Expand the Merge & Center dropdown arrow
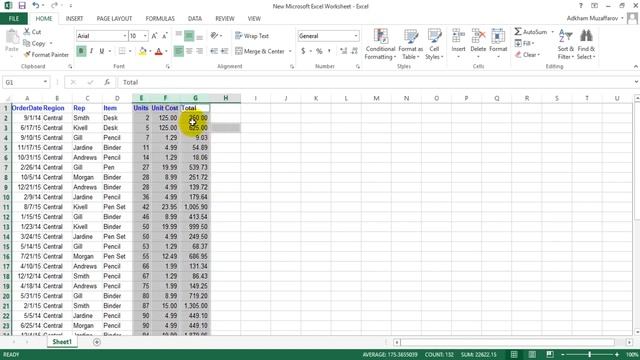640x360 pixels. click(x=290, y=51)
